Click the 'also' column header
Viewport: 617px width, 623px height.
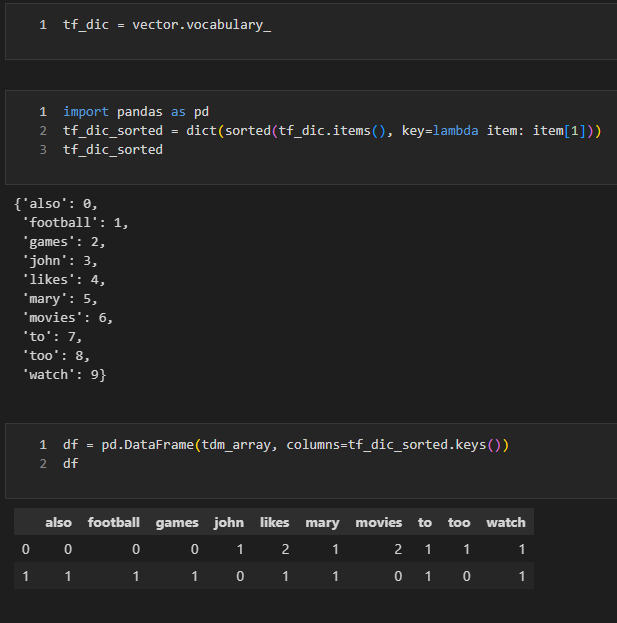(58, 522)
